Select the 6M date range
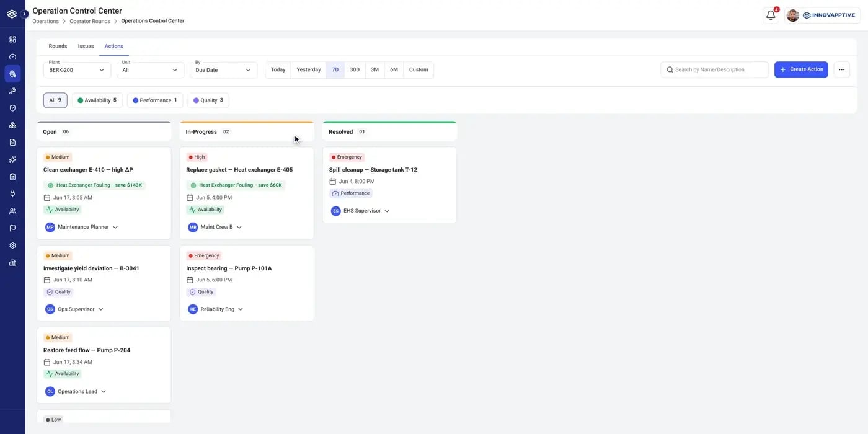868x434 pixels. (x=394, y=70)
